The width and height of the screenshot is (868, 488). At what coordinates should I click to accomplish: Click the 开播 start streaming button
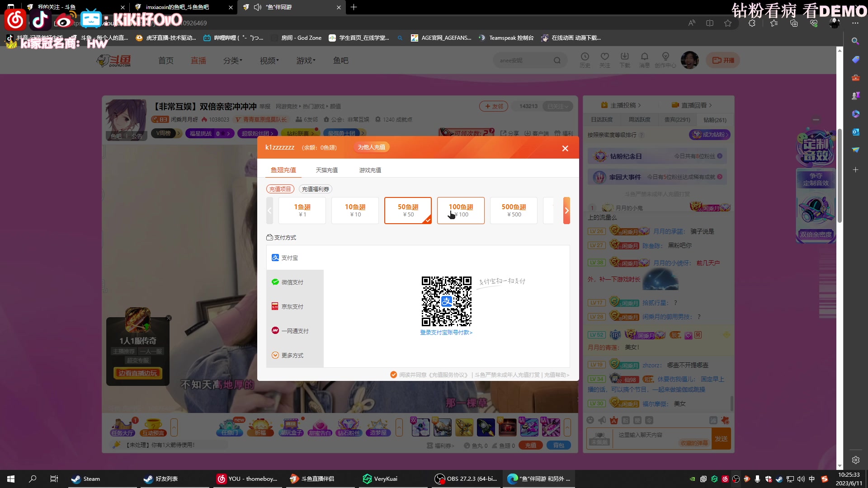coord(723,60)
